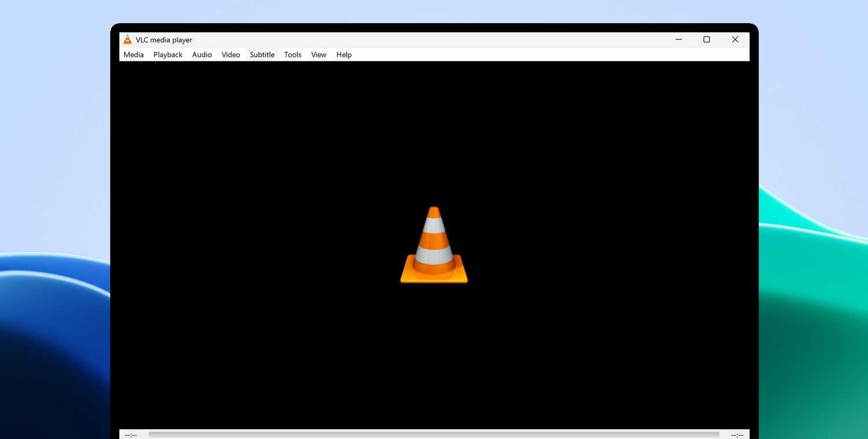Click the VLC media player title text
This screenshot has height=439, width=868.
click(164, 39)
